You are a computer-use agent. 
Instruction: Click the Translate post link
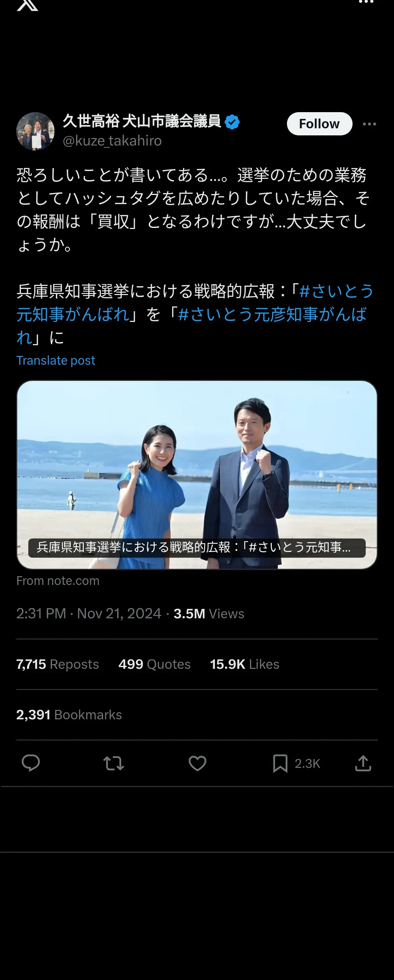pyautogui.click(x=56, y=360)
